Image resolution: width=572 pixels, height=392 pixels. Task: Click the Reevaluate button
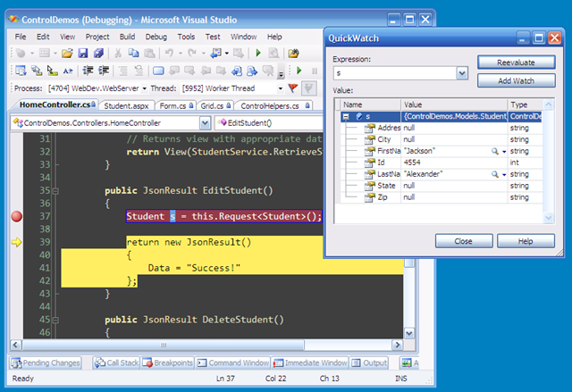click(x=511, y=63)
